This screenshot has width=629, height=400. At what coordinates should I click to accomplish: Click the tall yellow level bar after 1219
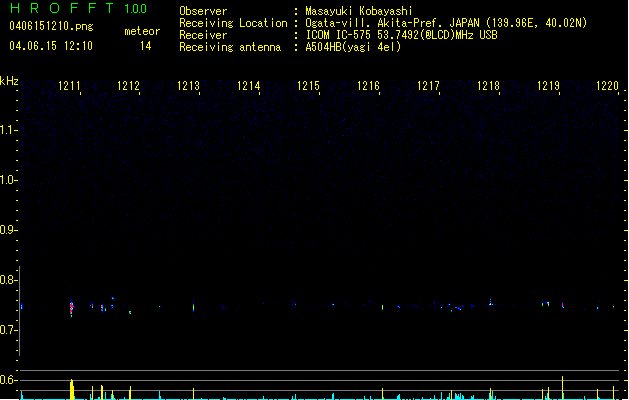click(x=562, y=388)
